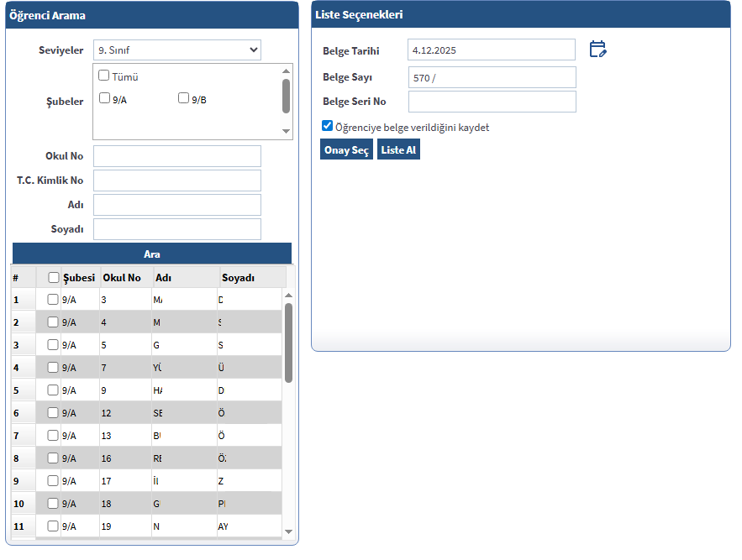This screenshot has height=560, width=742.
Task: Open the Seviyeler dropdown
Action: [x=176, y=50]
